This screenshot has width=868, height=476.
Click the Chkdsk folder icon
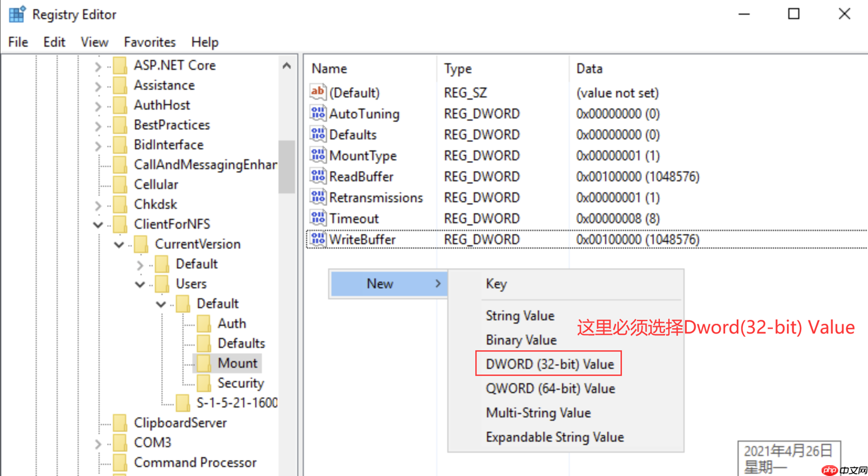(120, 204)
